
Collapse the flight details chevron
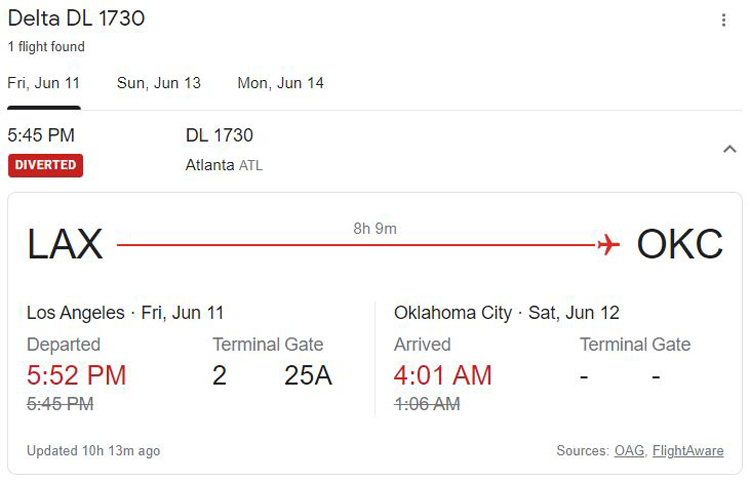pyautogui.click(x=729, y=149)
